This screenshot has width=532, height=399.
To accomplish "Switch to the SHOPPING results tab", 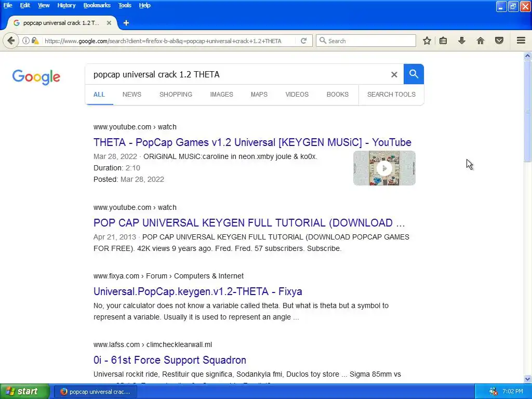I will click(x=176, y=95).
